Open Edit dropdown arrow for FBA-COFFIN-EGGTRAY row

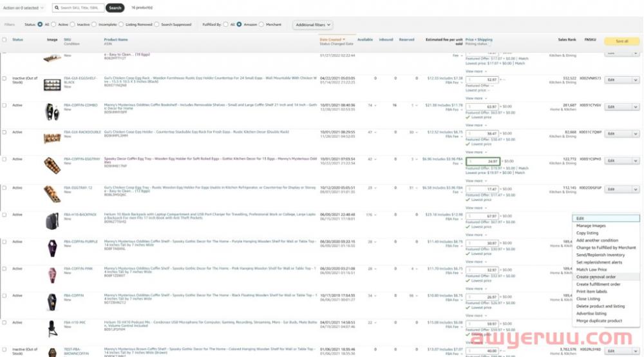click(x=636, y=160)
